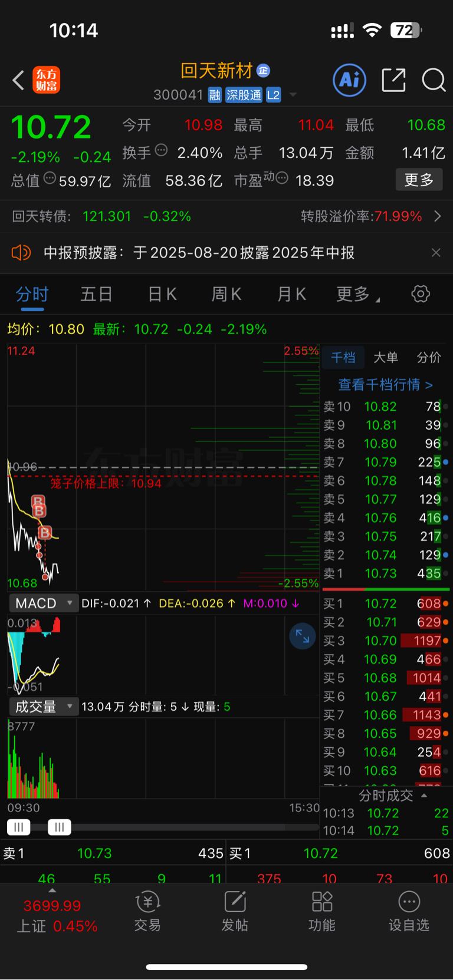Open MACD indicator dropdown
This screenshot has height=980, width=453.
coord(44,603)
